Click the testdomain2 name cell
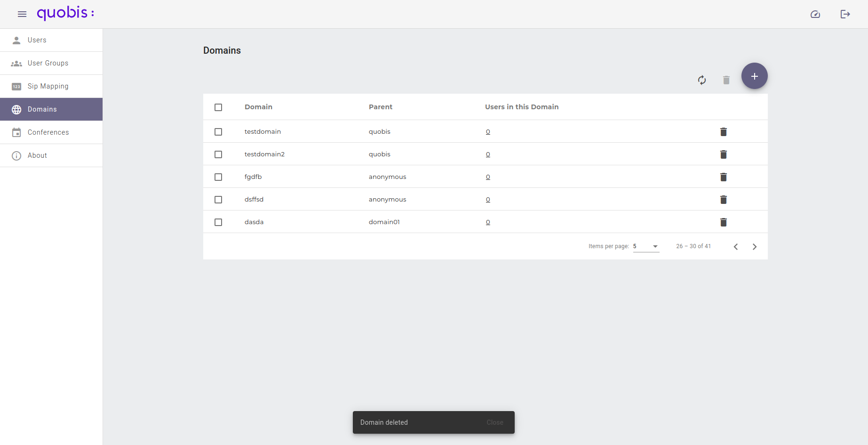The width and height of the screenshot is (868, 445). pyautogui.click(x=264, y=154)
